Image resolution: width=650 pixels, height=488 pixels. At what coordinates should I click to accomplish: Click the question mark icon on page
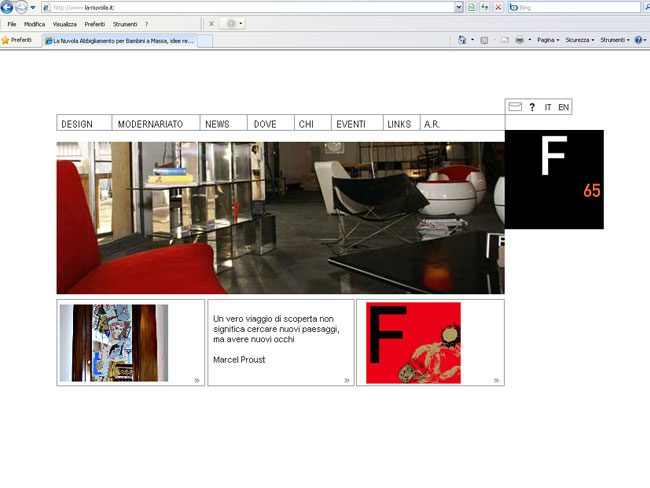pos(532,107)
